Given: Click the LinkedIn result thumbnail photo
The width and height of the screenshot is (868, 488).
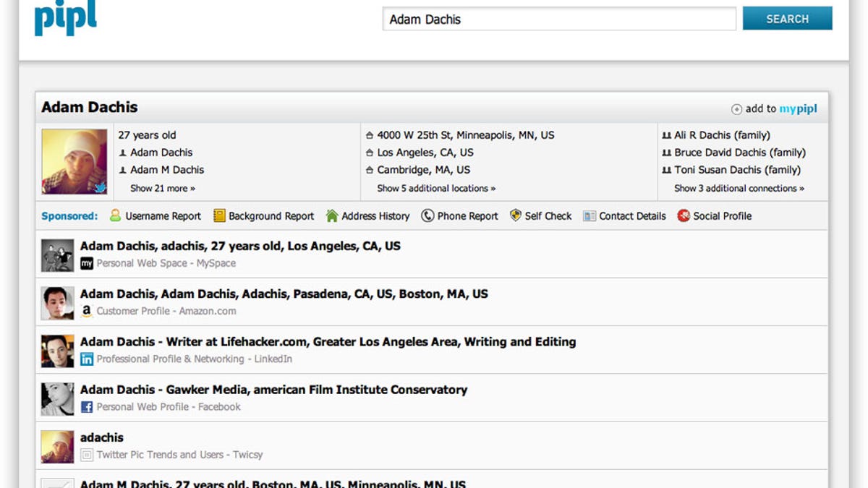Looking at the screenshot, I should [x=58, y=351].
